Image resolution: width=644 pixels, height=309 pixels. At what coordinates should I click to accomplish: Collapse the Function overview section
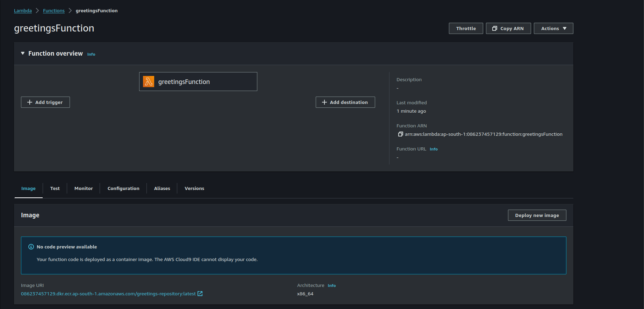coord(23,53)
